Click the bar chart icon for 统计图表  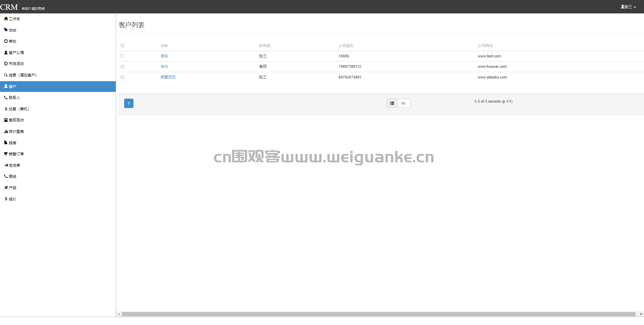click(6, 131)
